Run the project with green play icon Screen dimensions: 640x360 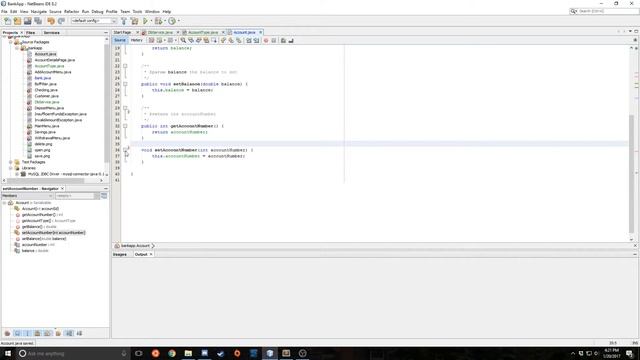pos(145,21)
